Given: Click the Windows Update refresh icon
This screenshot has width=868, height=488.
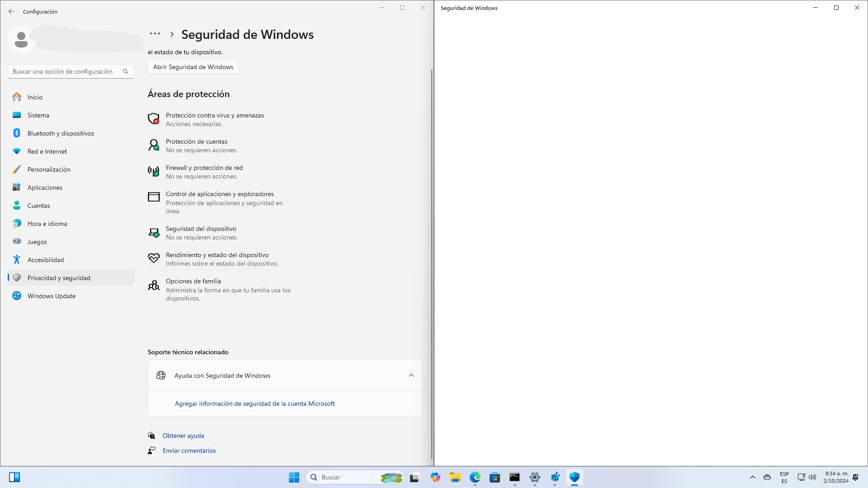Looking at the screenshot, I should tap(17, 296).
